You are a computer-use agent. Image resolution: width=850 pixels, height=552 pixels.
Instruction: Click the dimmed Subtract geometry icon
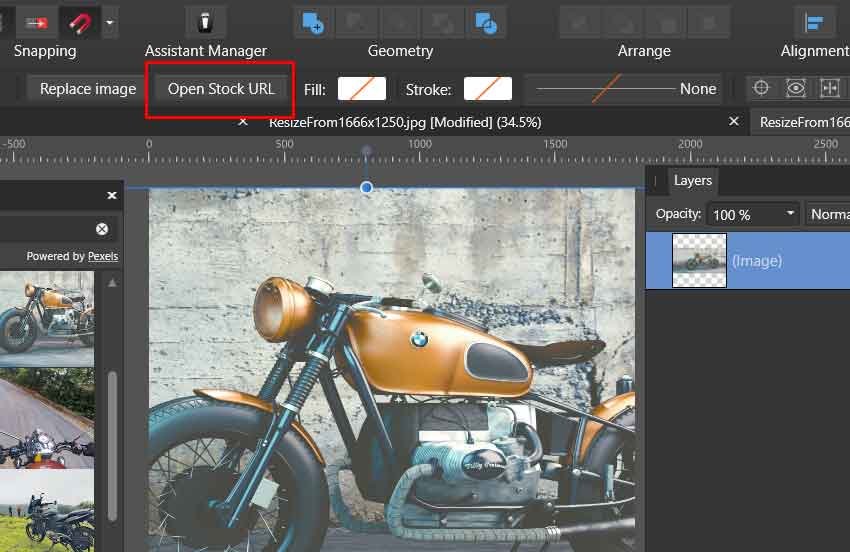point(356,23)
